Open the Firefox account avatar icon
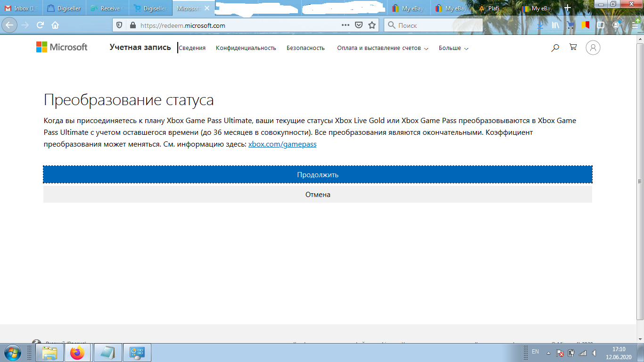The image size is (644, 362). (x=616, y=25)
